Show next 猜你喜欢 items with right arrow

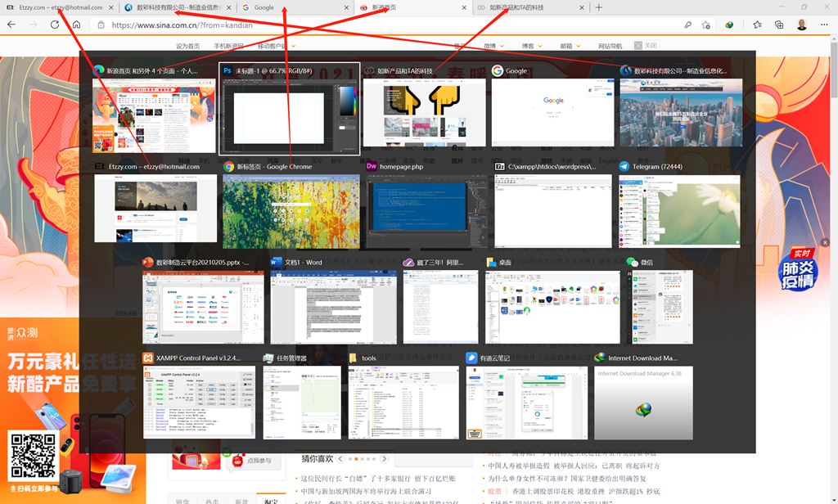point(384,458)
